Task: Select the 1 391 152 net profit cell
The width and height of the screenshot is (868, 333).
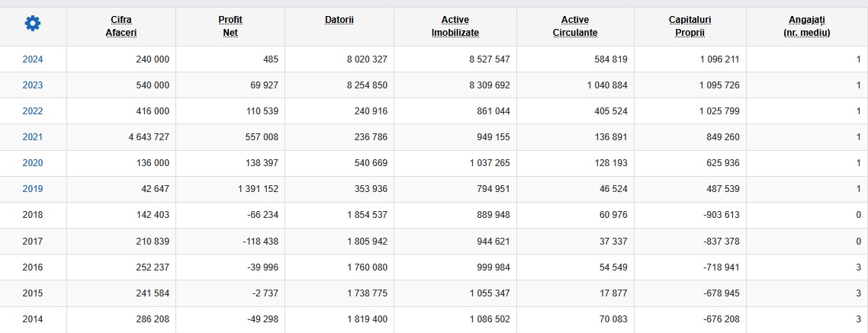Action: pyautogui.click(x=230, y=189)
